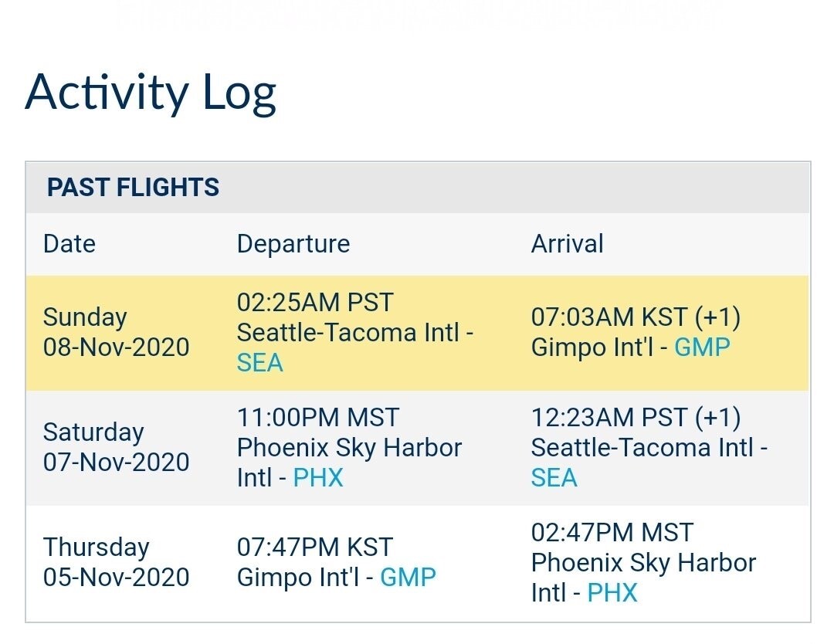Screen dimensions: 834x644
Task: Click the Arrival column header
Action: pos(567,244)
